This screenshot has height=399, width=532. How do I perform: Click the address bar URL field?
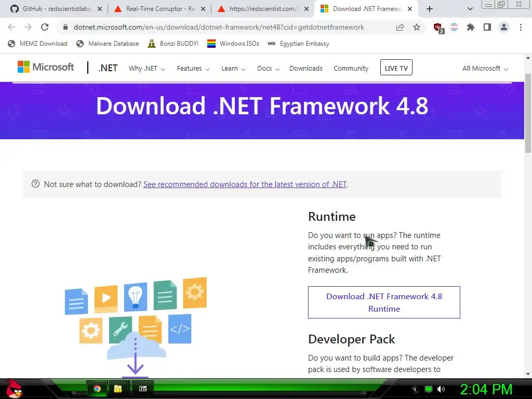pyautogui.click(x=219, y=27)
